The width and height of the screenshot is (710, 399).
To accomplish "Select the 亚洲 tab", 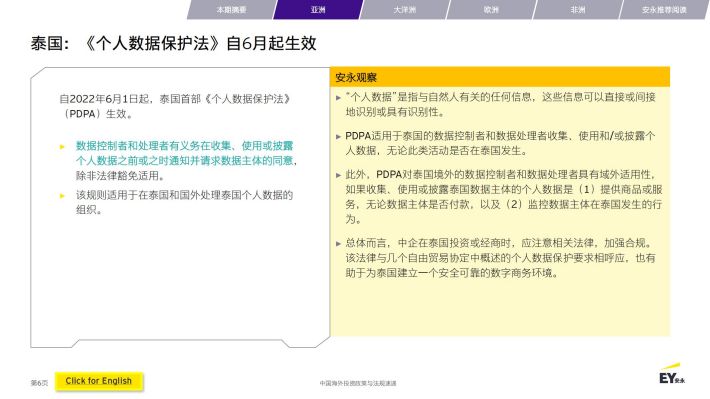I will click(x=318, y=10).
